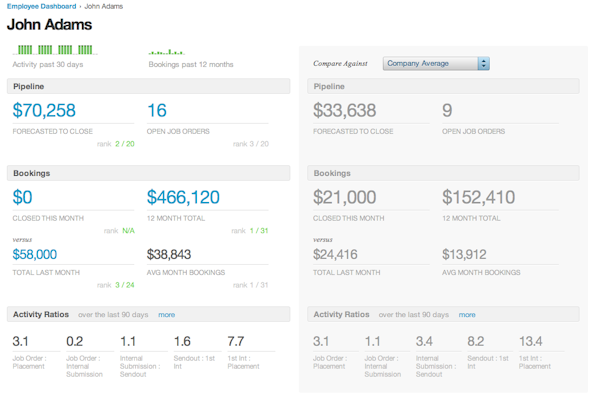Image resolution: width=600 pixels, height=395 pixels.
Task: Click the $466,120 twelve month total
Action: (x=183, y=197)
